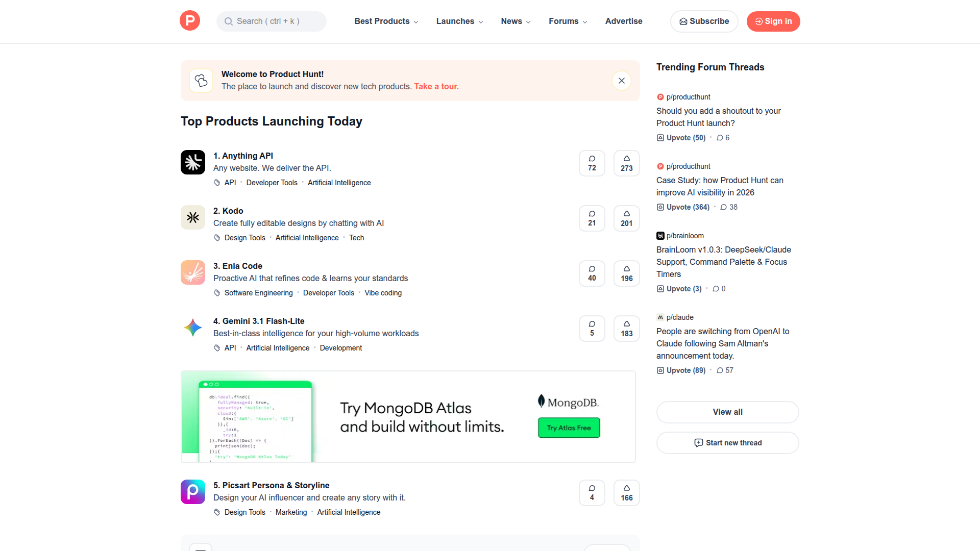
Task: Open the News menu item
Action: [x=514, y=21]
